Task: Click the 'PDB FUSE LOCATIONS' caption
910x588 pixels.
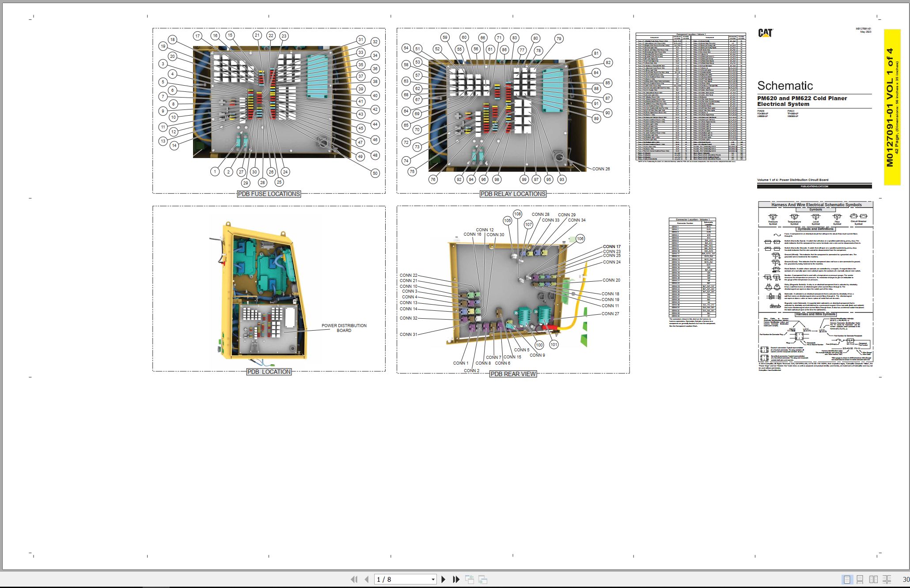Action: [269, 194]
